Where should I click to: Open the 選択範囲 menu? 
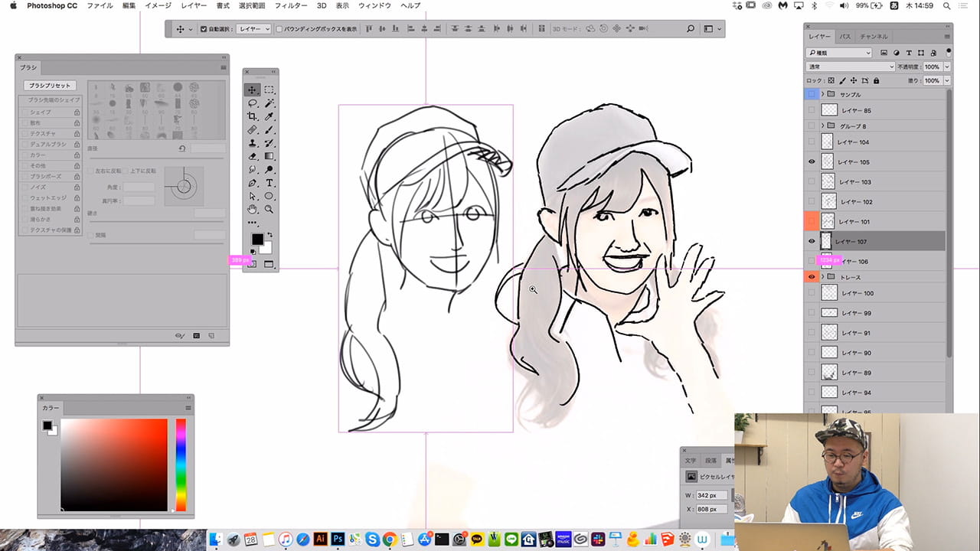[252, 5]
